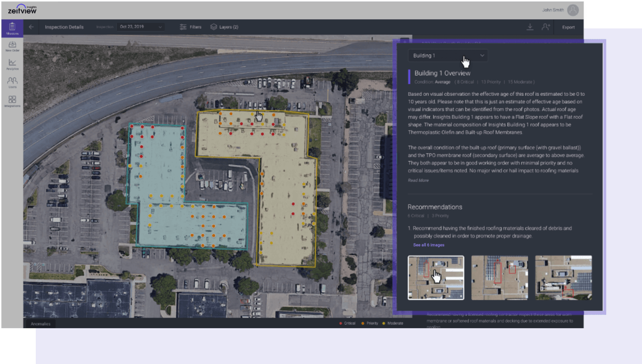
Task: Open Analytics from the sidebar
Action: click(x=12, y=65)
